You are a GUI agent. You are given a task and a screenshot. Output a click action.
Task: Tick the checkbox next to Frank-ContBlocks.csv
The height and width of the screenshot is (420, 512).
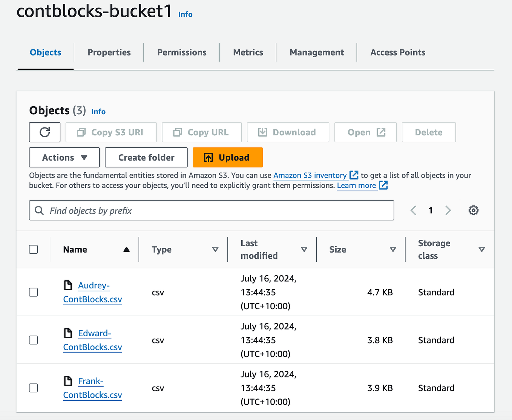pos(33,388)
